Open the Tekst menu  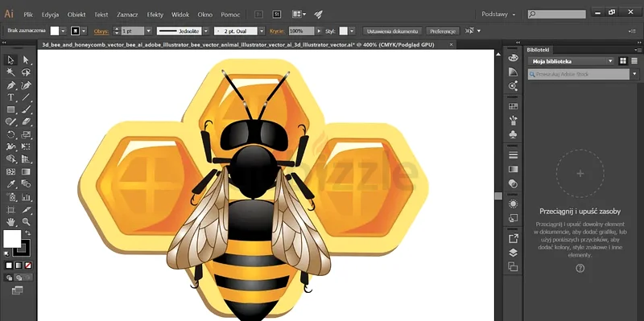click(x=101, y=14)
